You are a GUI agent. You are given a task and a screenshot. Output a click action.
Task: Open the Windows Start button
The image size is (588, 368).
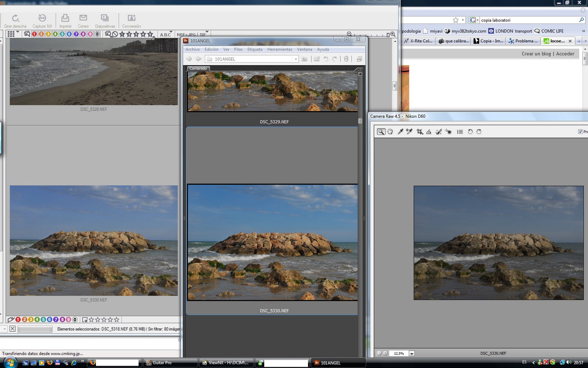[x=10, y=362]
